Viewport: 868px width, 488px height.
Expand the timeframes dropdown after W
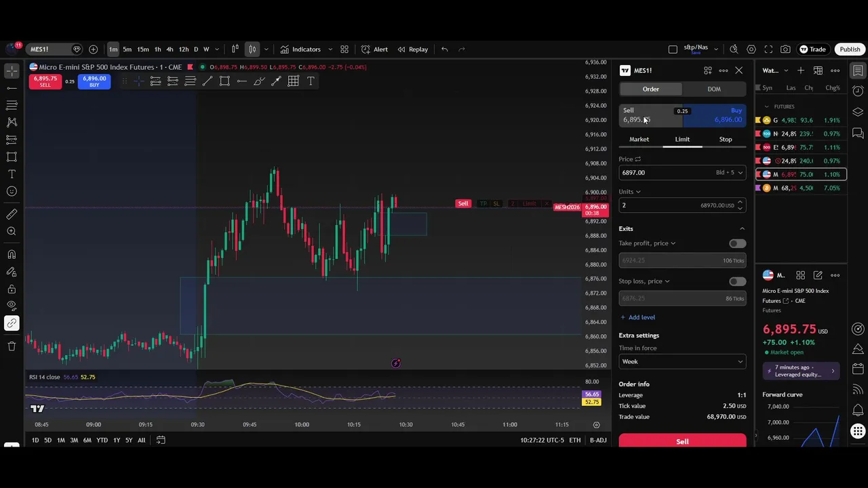217,49
